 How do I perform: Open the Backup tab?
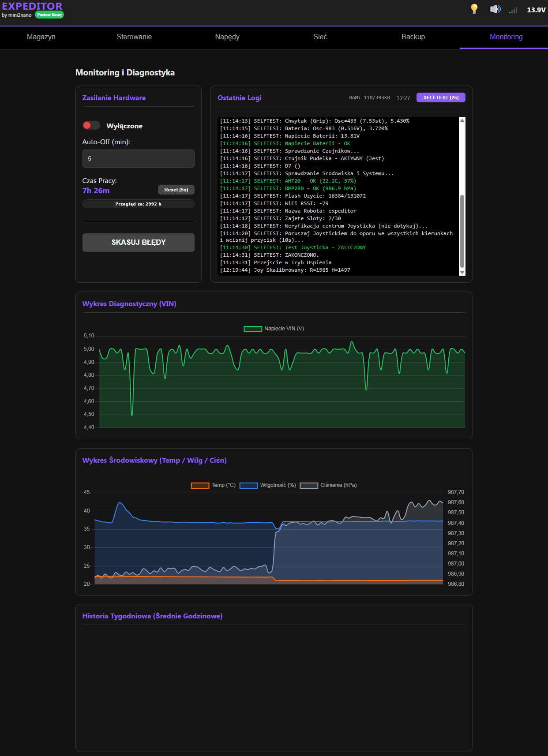(413, 37)
